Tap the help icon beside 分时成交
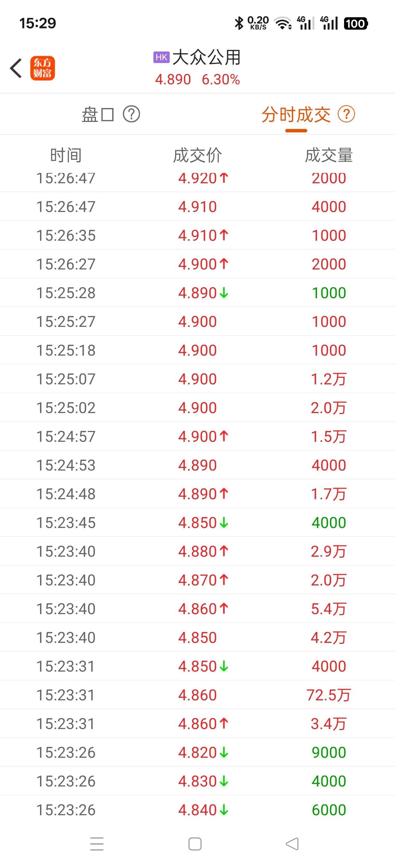The width and height of the screenshot is (395, 868). pos(347,114)
